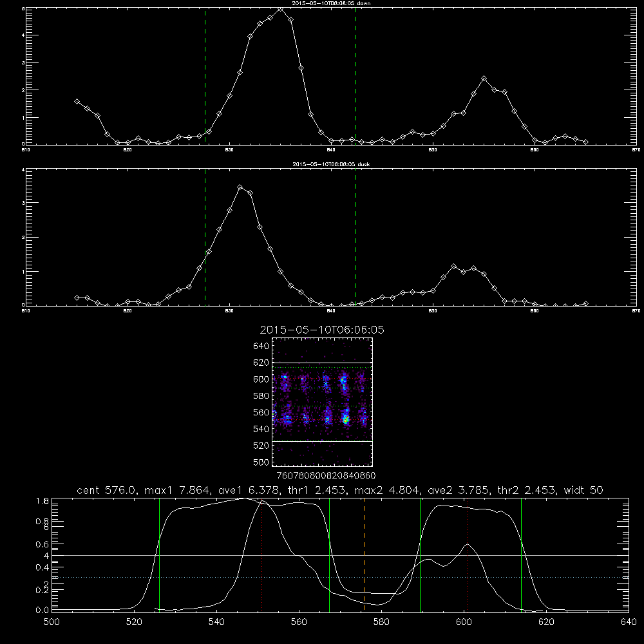This screenshot has width=644, height=644.
Task: Click the second green dashed marker in dawn plot
Action: (355, 76)
